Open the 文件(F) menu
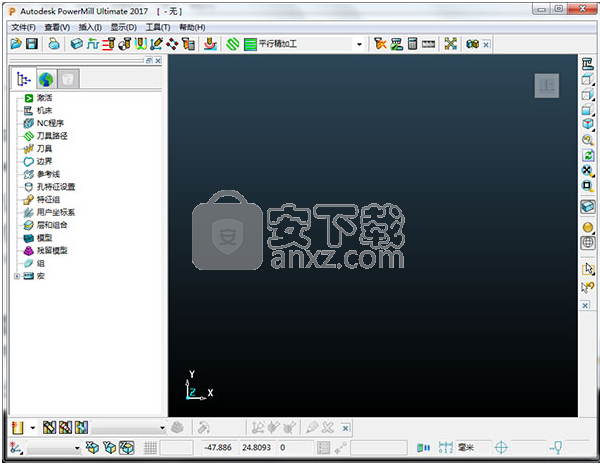Screen dimensions: 600x464 [23, 28]
